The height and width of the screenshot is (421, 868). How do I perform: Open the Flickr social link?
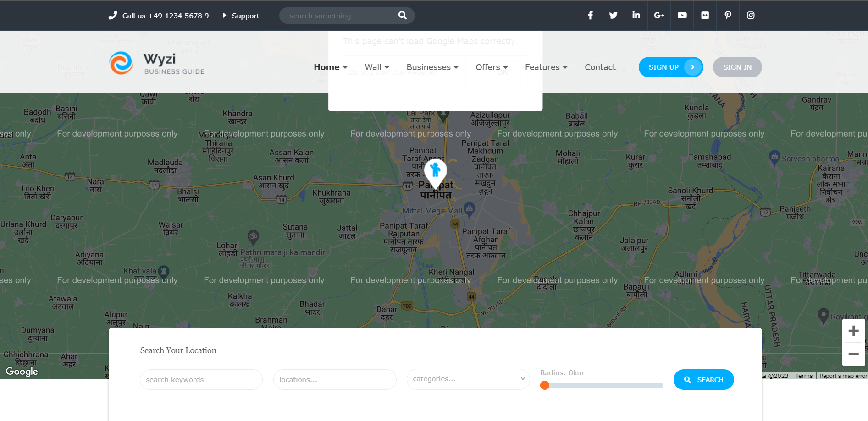(705, 16)
